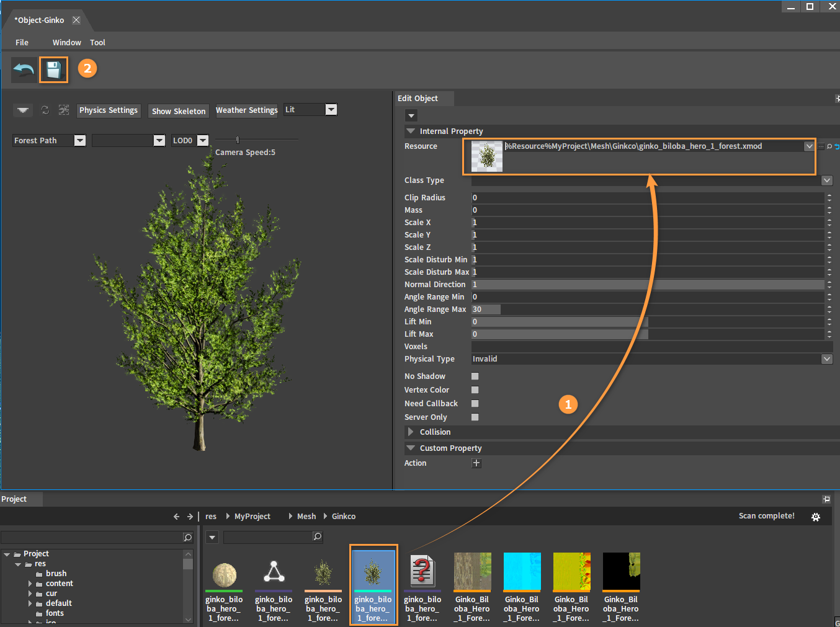This screenshot has height=627, width=840.
Task: Select the brush folder in Project tree
Action: pyautogui.click(x=56, y=574)
